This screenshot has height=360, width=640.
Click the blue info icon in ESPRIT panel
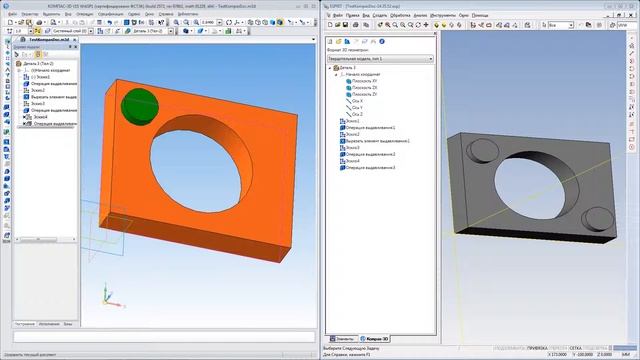382,42
